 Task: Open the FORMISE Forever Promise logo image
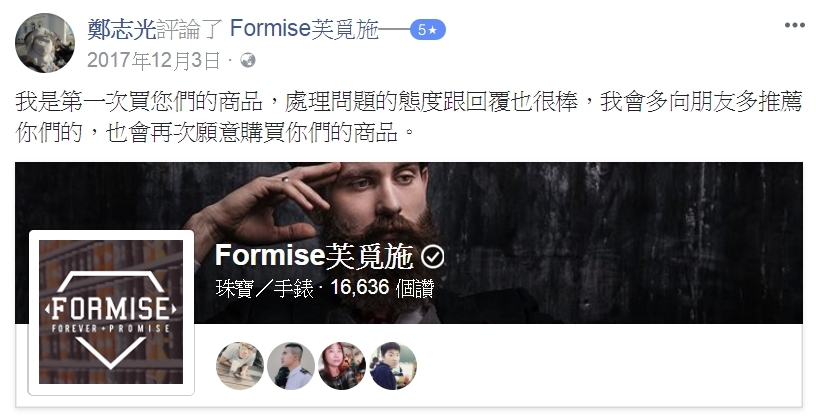(111, 312)
